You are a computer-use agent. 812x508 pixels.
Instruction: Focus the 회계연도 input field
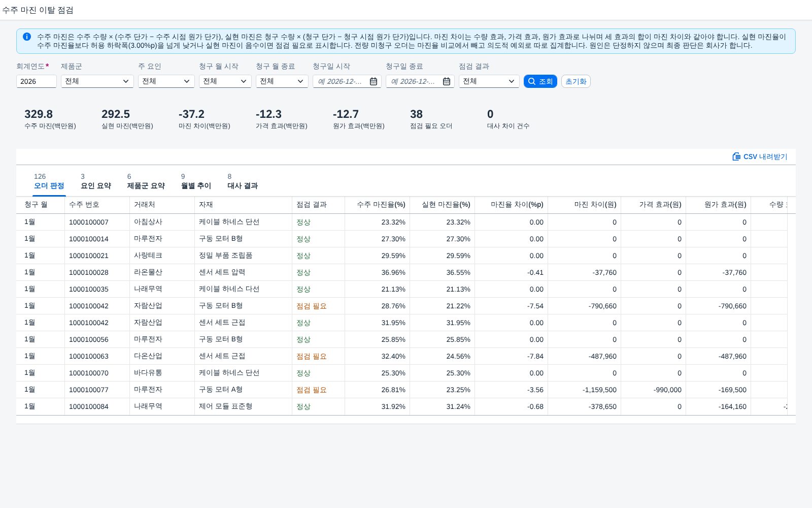[x=37, y=81]
